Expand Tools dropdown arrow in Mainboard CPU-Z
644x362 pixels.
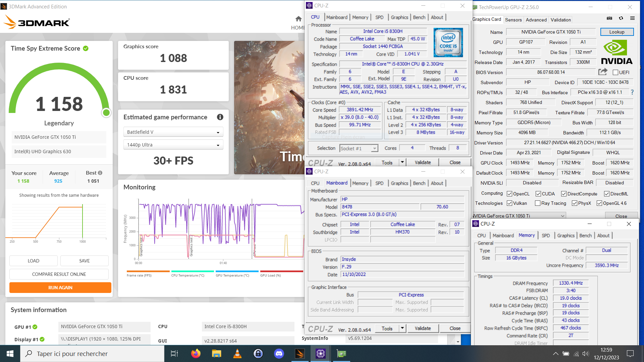pos(402,328)
